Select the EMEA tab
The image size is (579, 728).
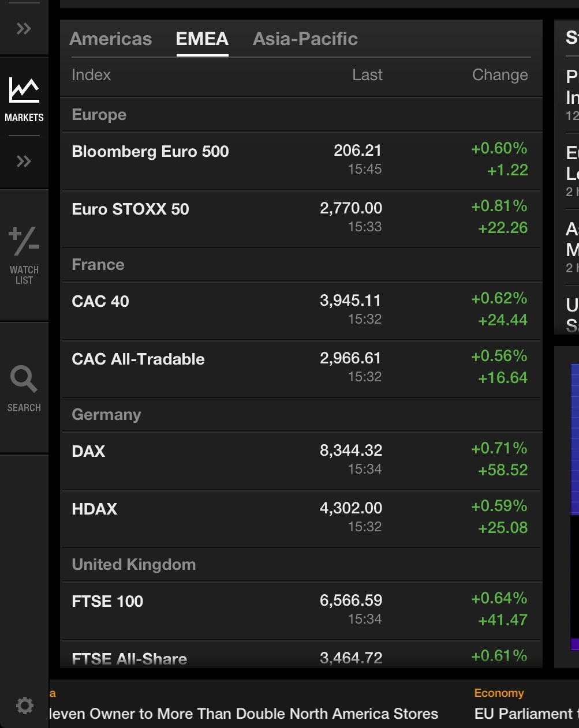[x=202, y=39]
